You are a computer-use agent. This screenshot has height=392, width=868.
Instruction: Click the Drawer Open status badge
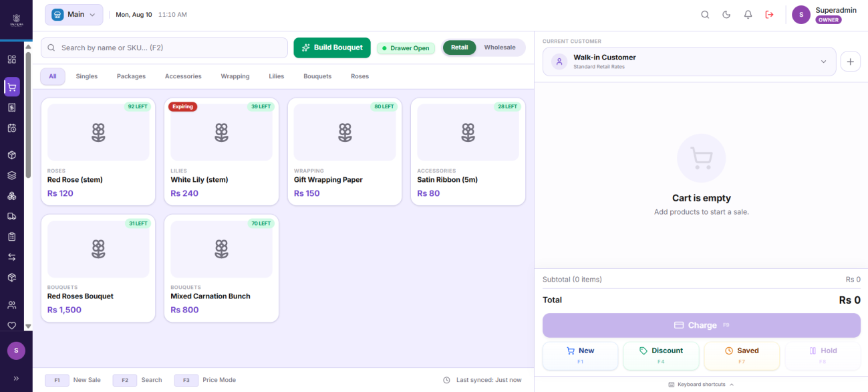[406, 48]
